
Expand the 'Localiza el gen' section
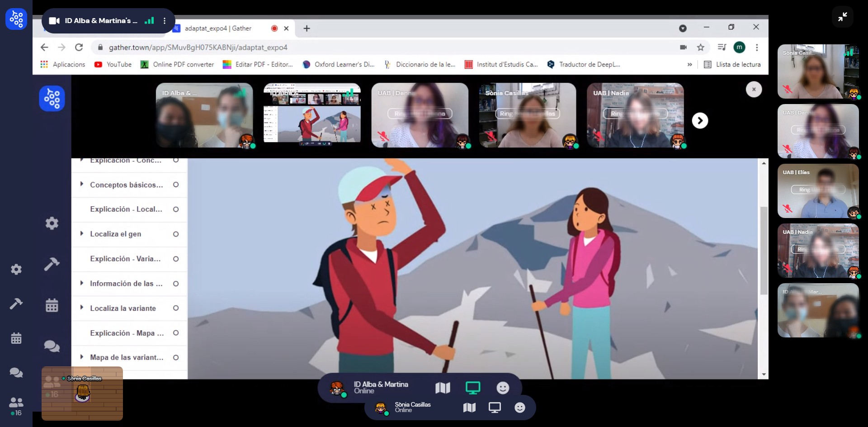click(82, 233)
